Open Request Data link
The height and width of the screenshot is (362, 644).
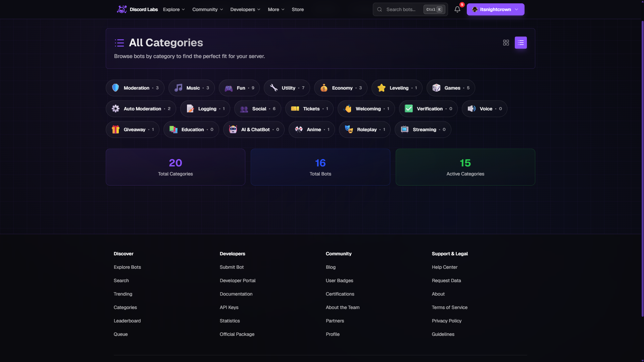(x=446, y=280)
